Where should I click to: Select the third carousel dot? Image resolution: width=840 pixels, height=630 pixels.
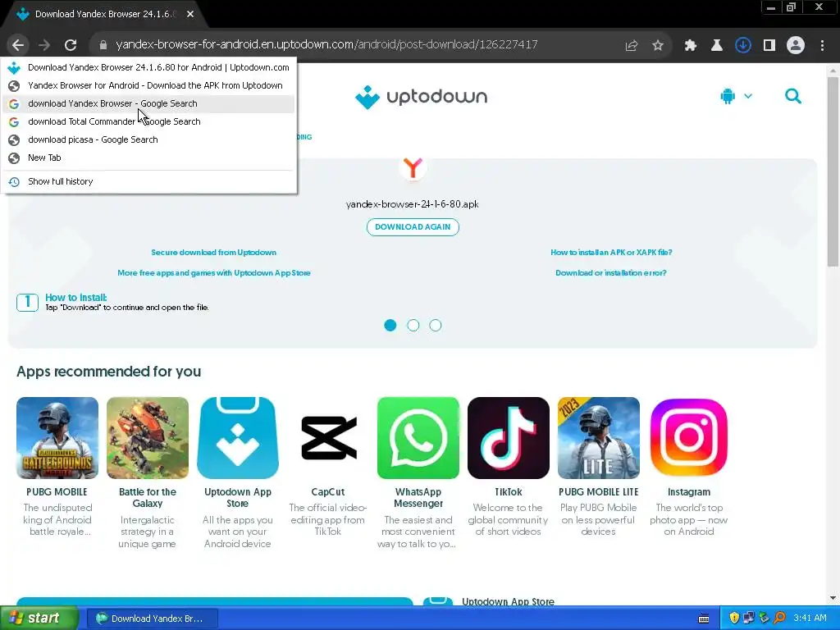tap(436, 325)
